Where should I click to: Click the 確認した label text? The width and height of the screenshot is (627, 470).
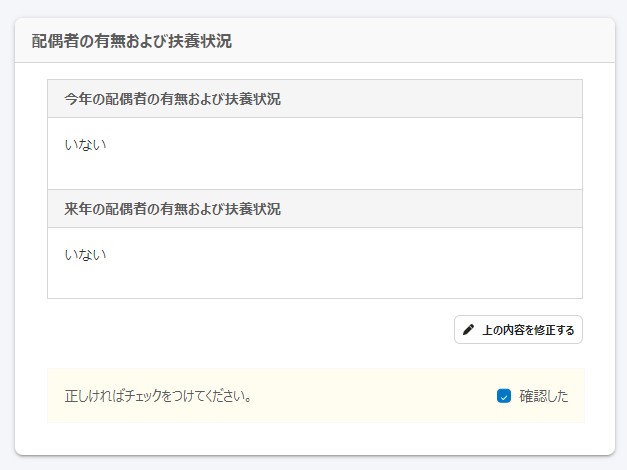[x=543, y=396]
